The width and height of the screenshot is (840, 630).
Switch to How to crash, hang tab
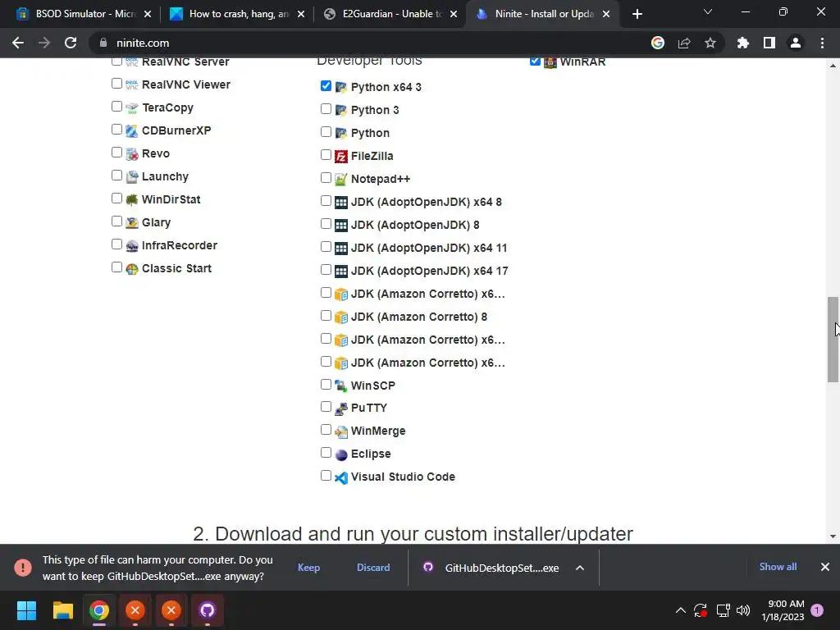(x=239, y=14)
